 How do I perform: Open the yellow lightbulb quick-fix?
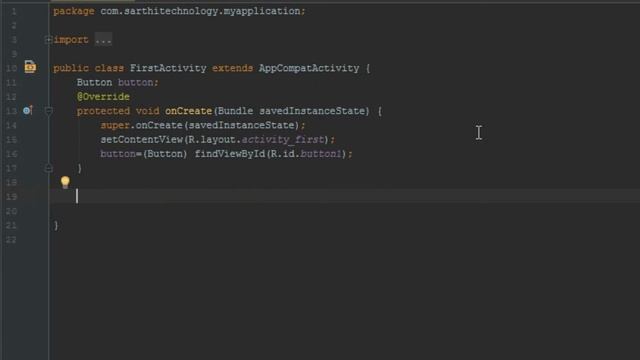coord(65,182)
